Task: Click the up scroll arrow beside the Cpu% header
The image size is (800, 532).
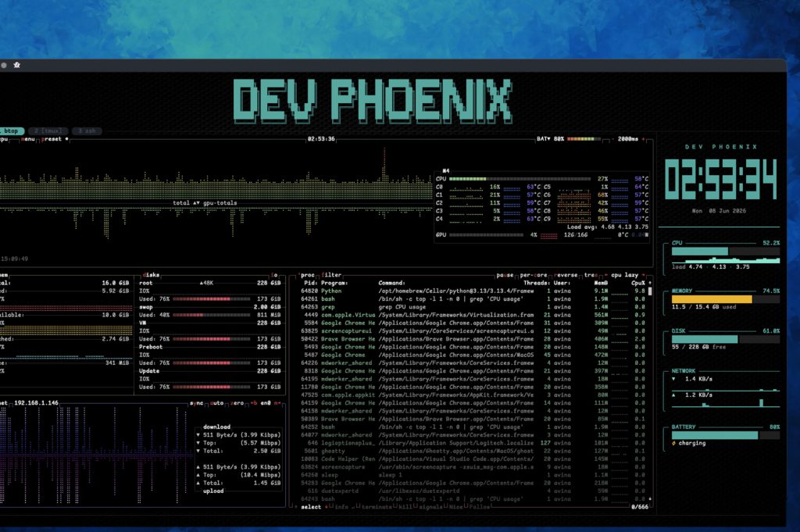Action: (649, 283)
